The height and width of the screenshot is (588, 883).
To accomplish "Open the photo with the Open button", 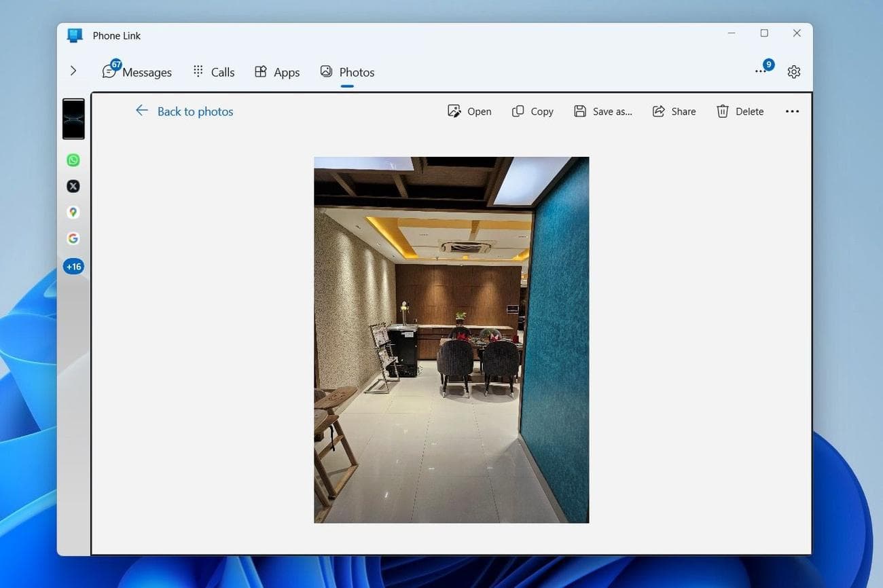I will tap(469, 111).
